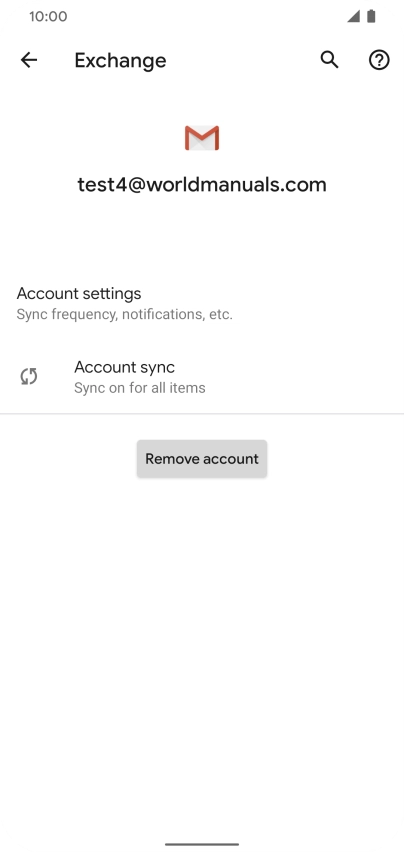Tap the Exchange page title

[120, 60]
